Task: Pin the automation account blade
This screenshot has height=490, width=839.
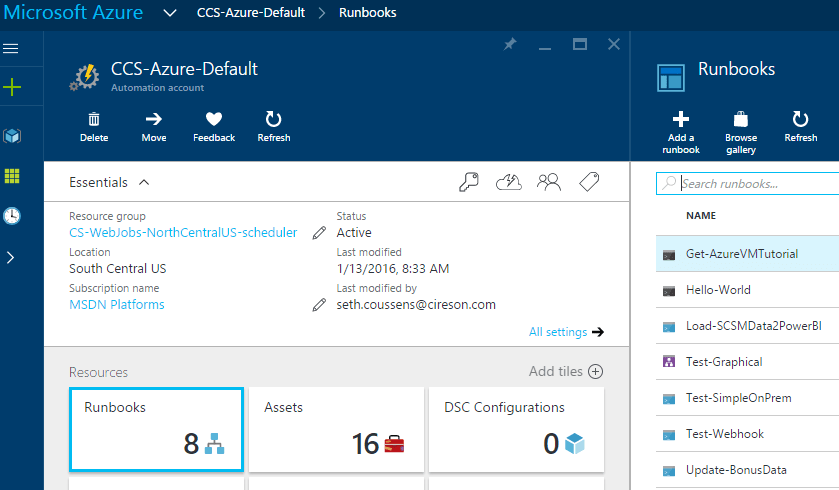Action: click(x=510, y=45)
